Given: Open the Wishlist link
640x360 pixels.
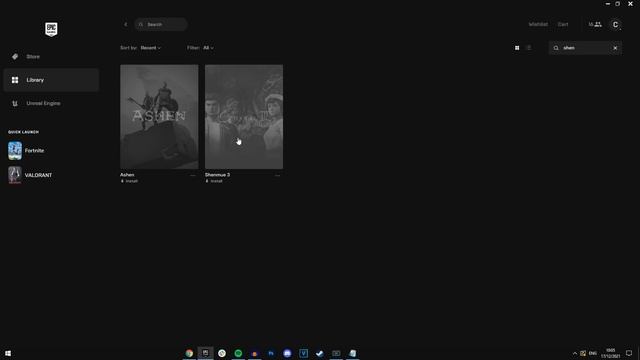Looking at the screenshot, I should point(538,24).
